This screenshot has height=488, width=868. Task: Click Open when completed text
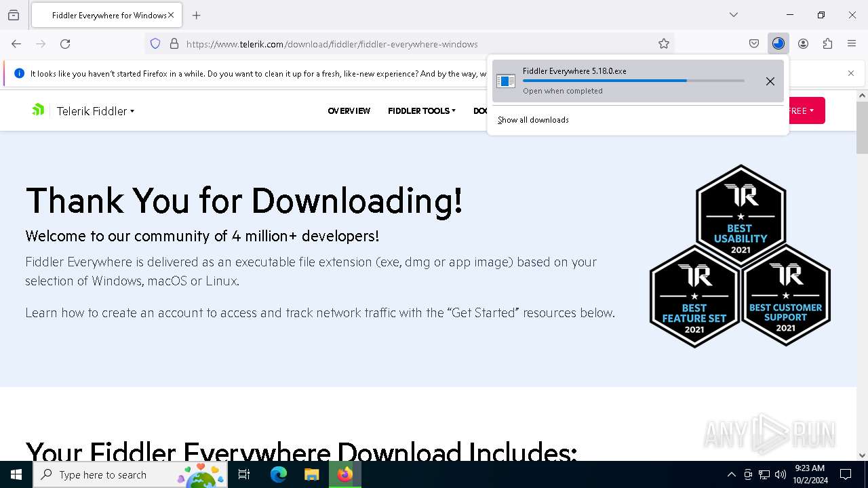pyautogui.click(x=563, y=91)
